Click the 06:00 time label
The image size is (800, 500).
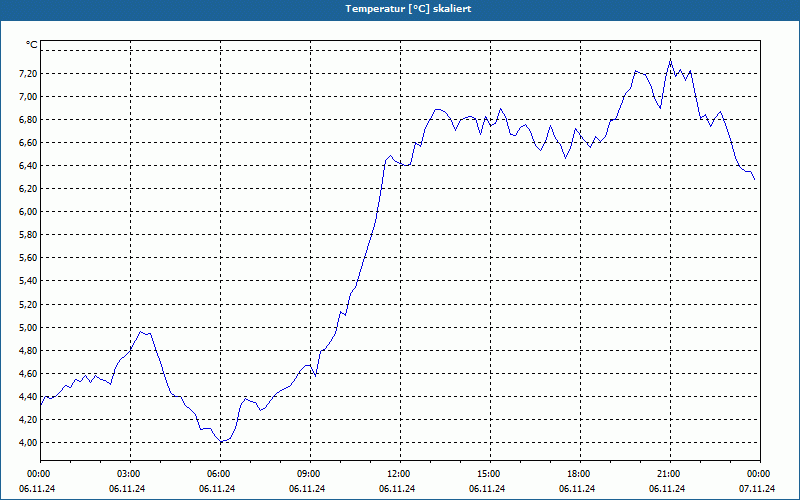click(x=217, y=474)
